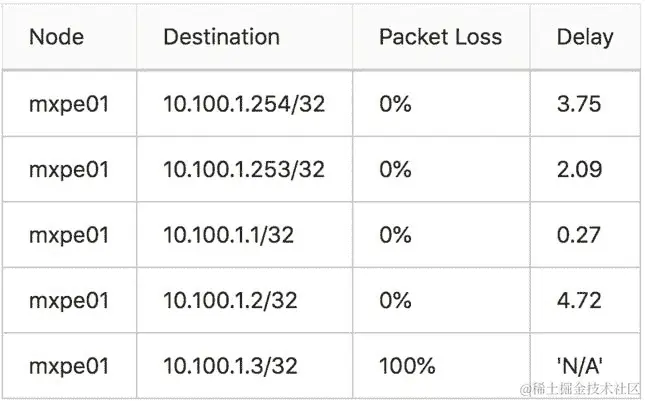This screenshot has height=401, width=645.
Task: Select the 4.72 delay cell
Action: pos(579,300)
